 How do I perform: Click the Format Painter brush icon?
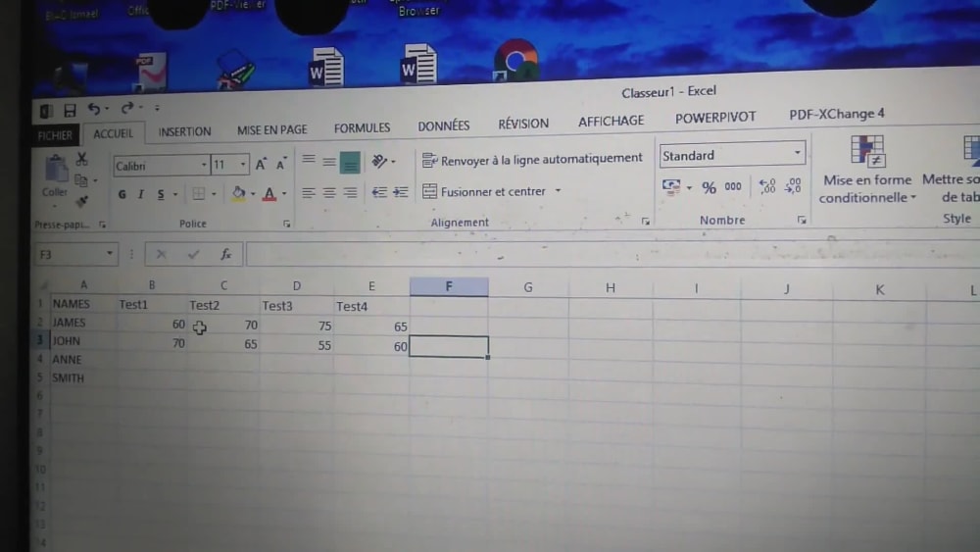tap(82, 201)
